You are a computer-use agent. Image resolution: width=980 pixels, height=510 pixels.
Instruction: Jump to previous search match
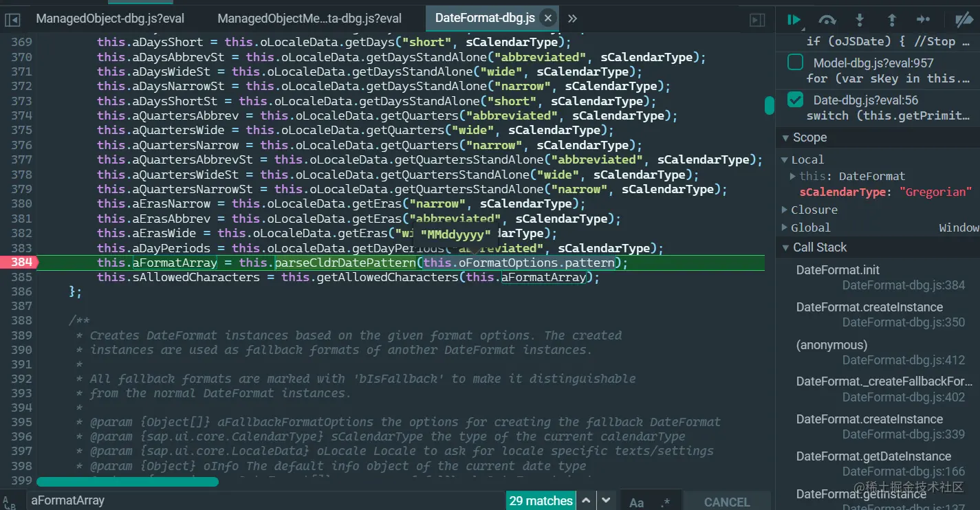(585, 500)
